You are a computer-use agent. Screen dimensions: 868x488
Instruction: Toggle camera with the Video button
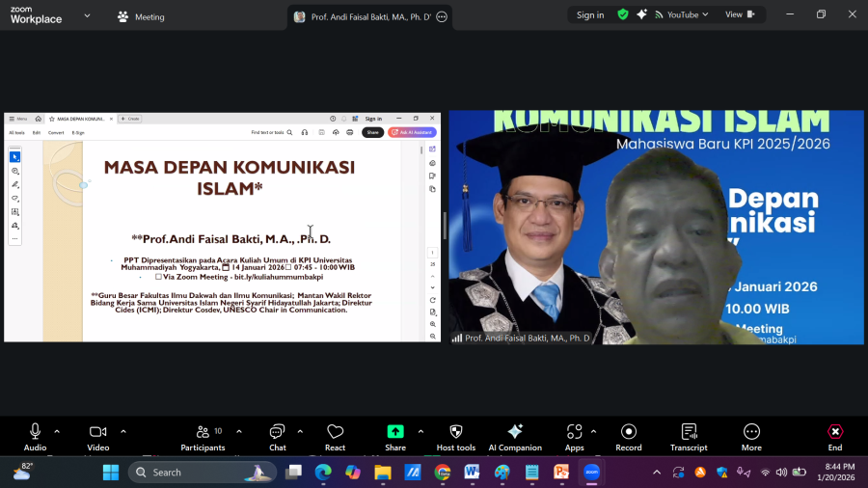tap(98, 437)
